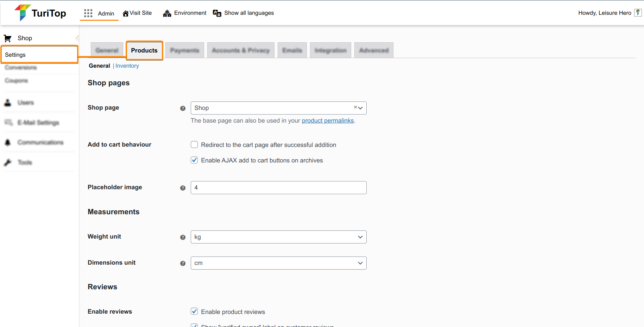Open the Accounts & Privacy tab

(x=241, y=50)
